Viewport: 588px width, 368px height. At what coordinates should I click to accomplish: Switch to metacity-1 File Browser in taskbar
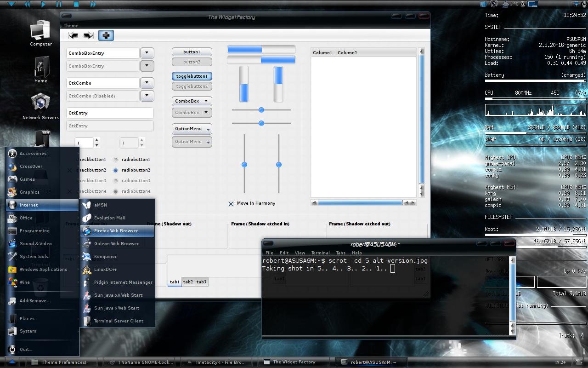(216, 362)
